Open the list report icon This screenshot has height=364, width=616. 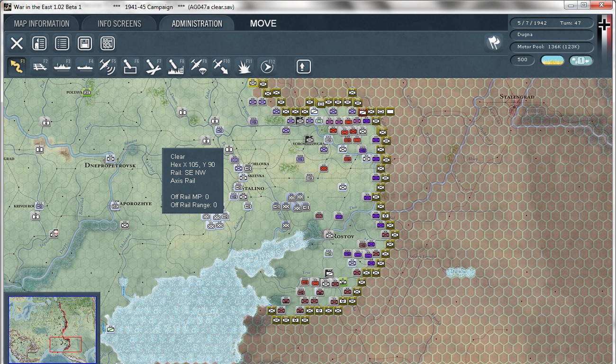coord(62,44)
